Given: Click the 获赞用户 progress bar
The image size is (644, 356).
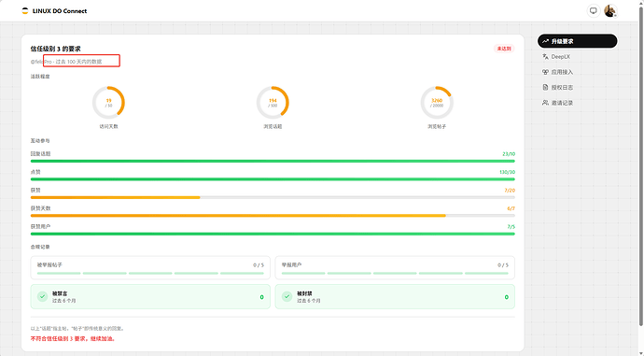Looking at the screenshot, I should [273, 234].
